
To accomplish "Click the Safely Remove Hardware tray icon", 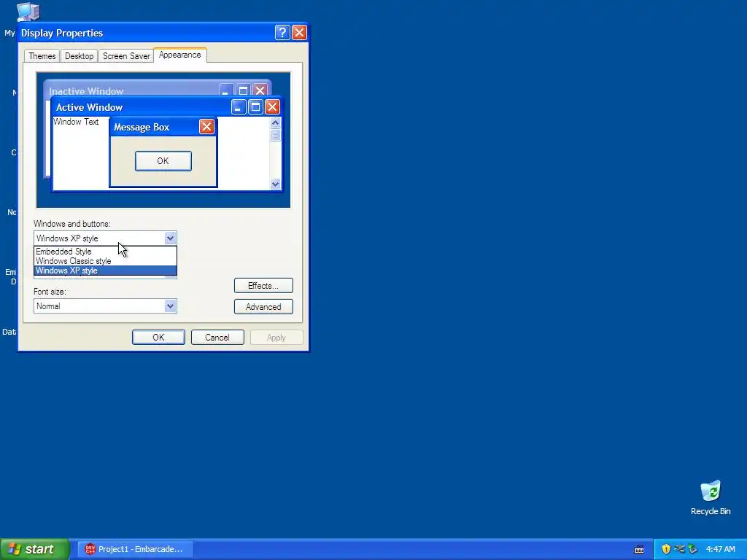I will click(692, 549).
